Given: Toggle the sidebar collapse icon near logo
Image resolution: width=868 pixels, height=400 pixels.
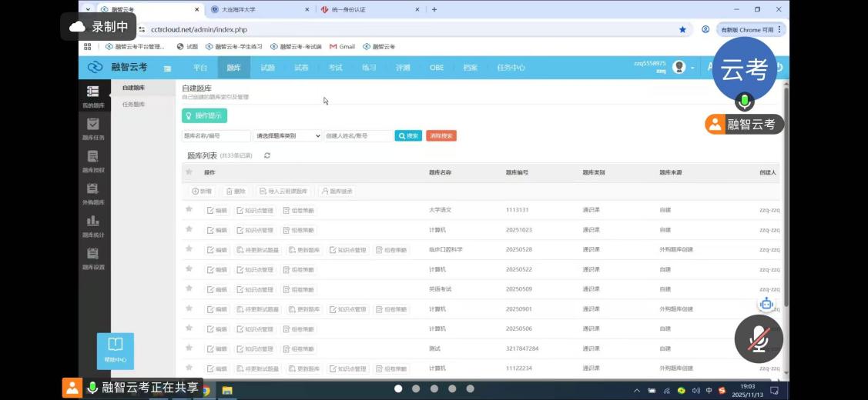Looking at the screenshot, I should click(x=167, y=68).
